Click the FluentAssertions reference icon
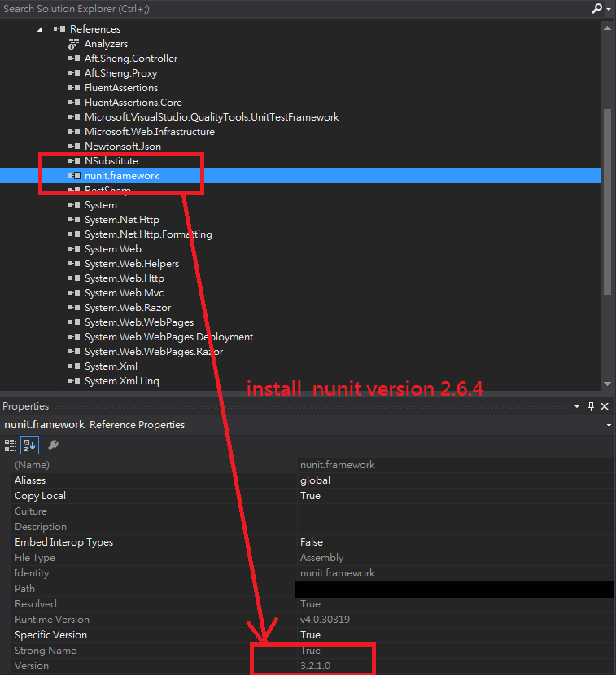616x675 pixels. coord(74,87)
